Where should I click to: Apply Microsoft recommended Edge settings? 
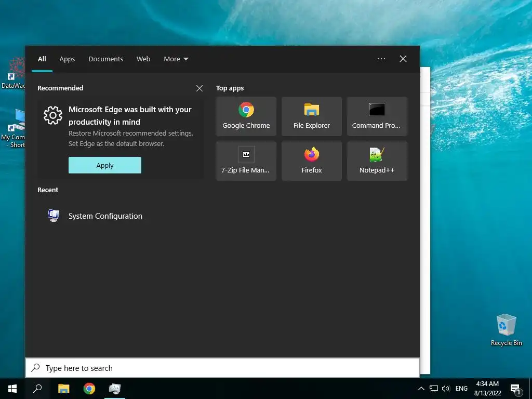(x=105, y=165)
